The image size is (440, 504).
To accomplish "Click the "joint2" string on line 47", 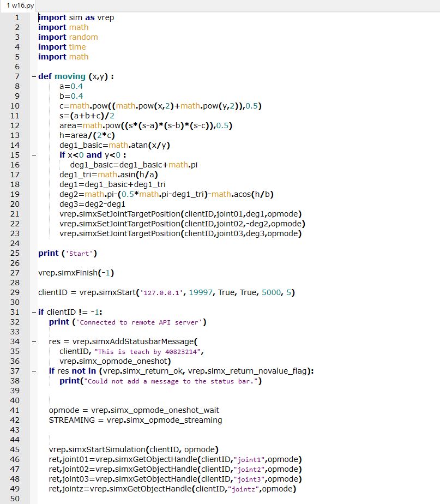I will (249, 469).
